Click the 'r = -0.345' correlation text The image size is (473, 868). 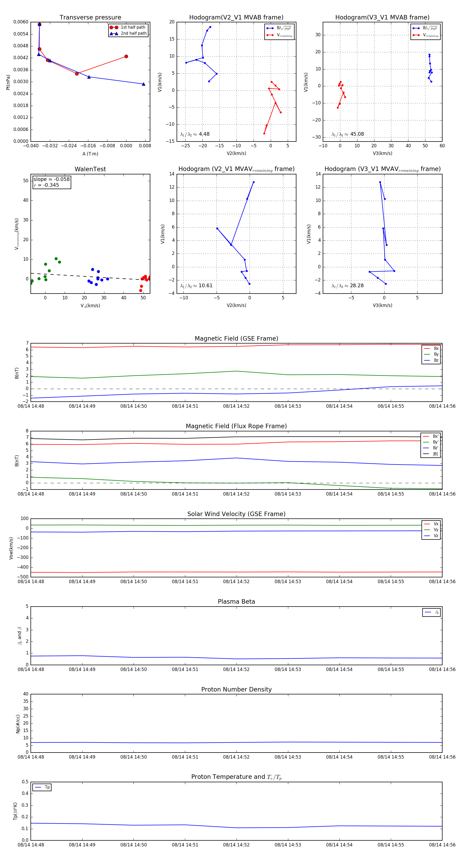47,185
